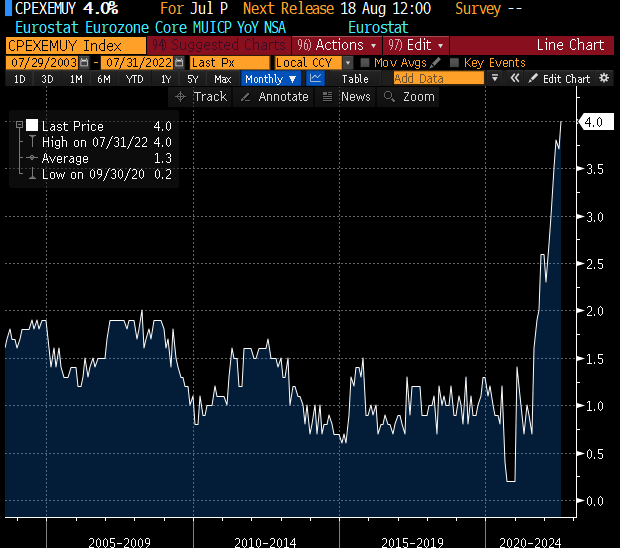Click the 2005-2009 axis label
The width and height of the screenshot is (620, 548).
[x=119, y=542]
